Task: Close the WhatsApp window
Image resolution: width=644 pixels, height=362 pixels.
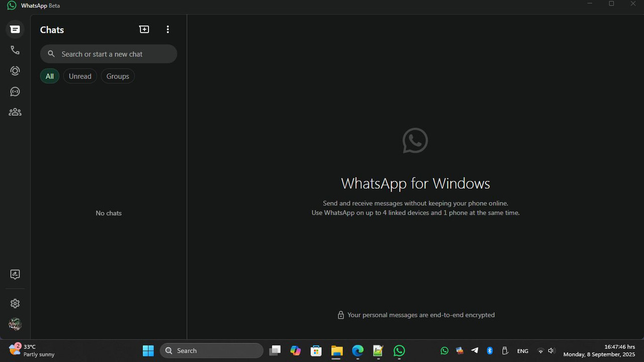Action: click(x=633, y=4)
